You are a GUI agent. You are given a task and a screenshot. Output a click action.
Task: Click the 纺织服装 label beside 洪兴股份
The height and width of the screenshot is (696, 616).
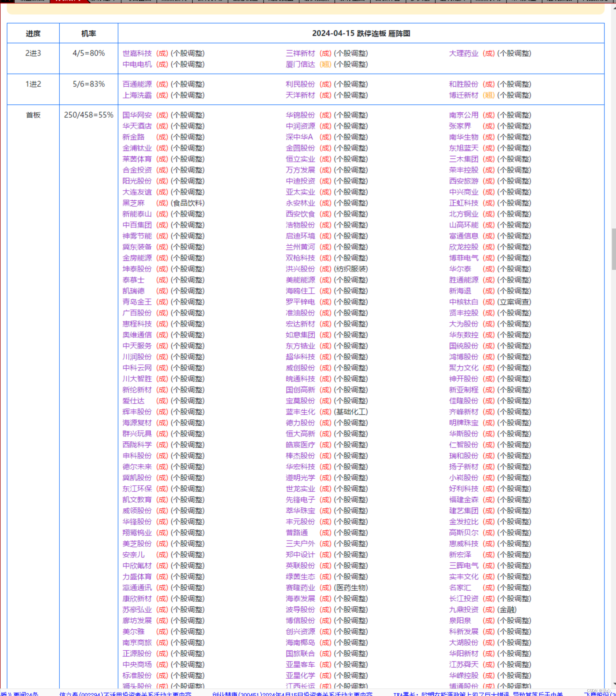click(x=351, y=269)
